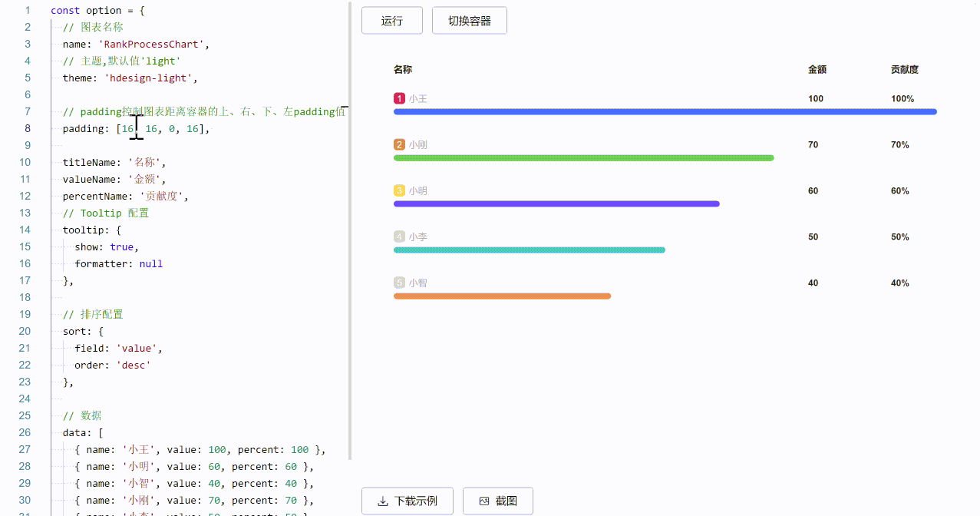Click 小刚's green progress bar
This screenshot has width=980, height=516.
[583, 157]
